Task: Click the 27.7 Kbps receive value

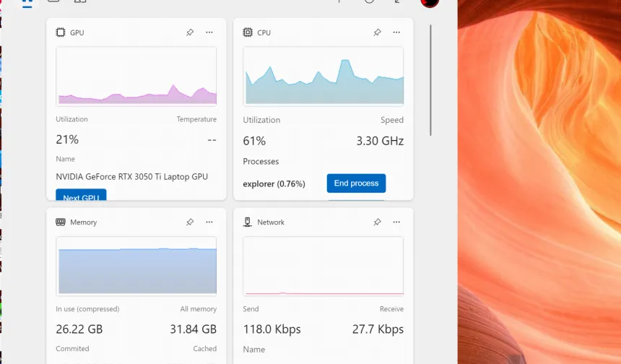Action: click(x=378, y=329)
